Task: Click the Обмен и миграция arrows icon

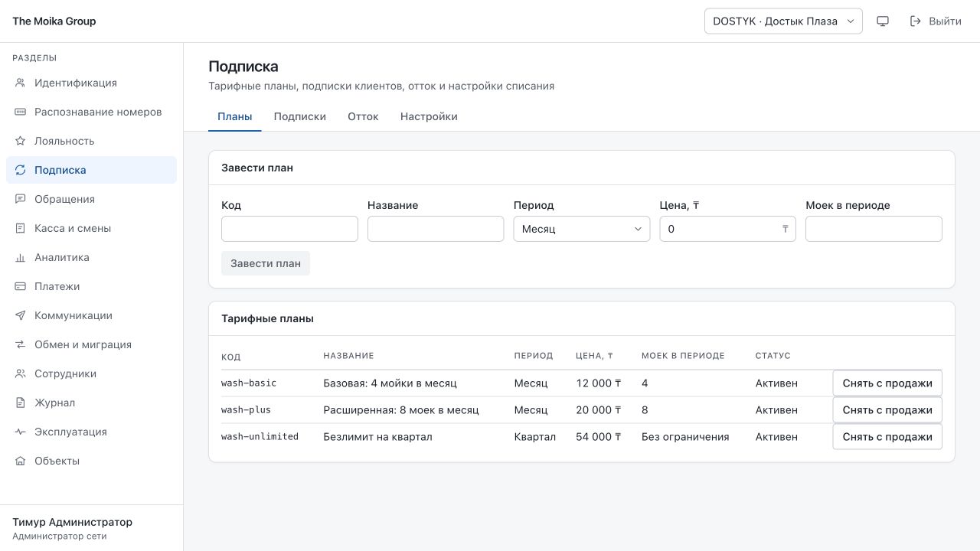Action: [x=21, y=344]
